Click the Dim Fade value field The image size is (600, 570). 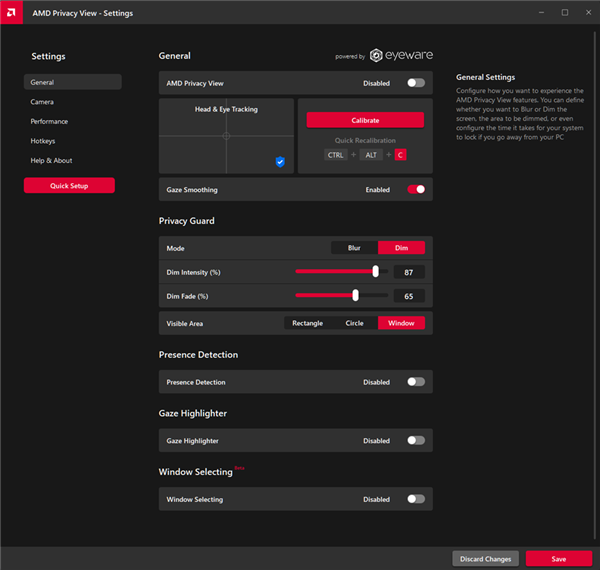click(x=410, y=296)
